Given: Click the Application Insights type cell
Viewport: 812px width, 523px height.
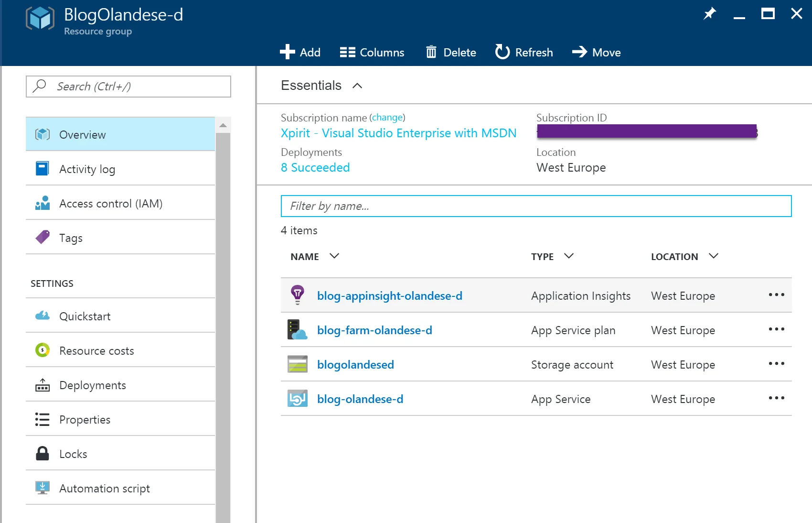Looking at the screenshot, I should [581, 296].
